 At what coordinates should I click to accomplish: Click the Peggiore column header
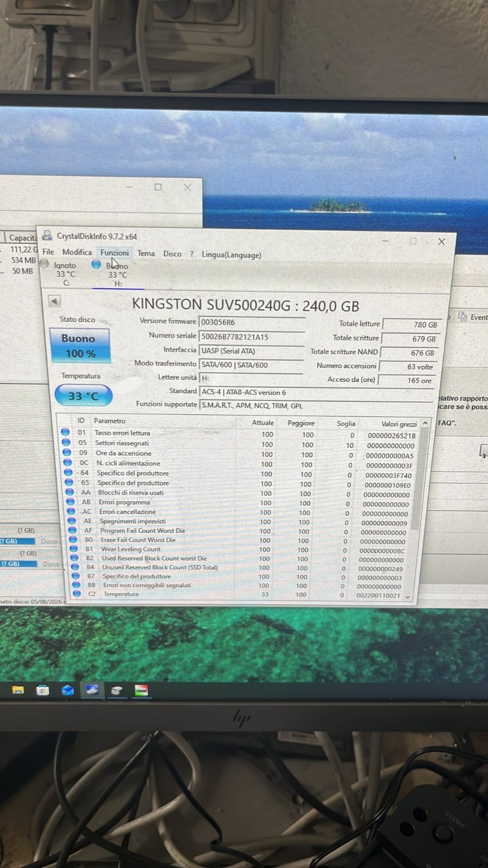(301, 423)
